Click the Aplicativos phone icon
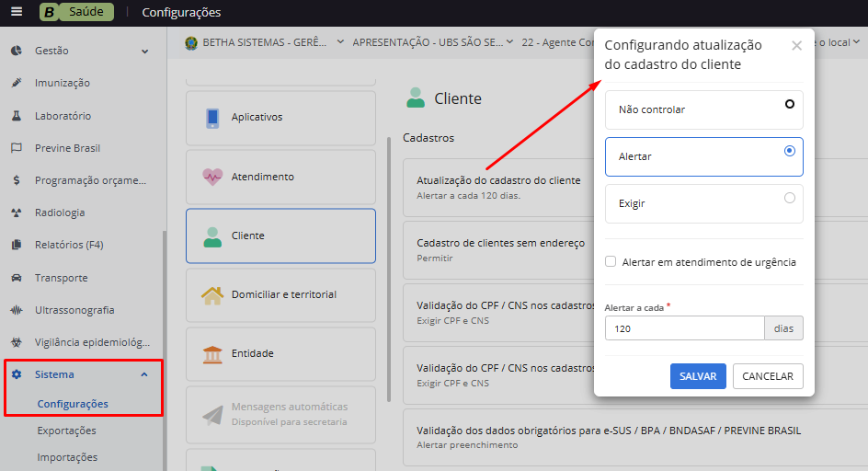Viewport: 868px width, 471px height. click(212, 118)
